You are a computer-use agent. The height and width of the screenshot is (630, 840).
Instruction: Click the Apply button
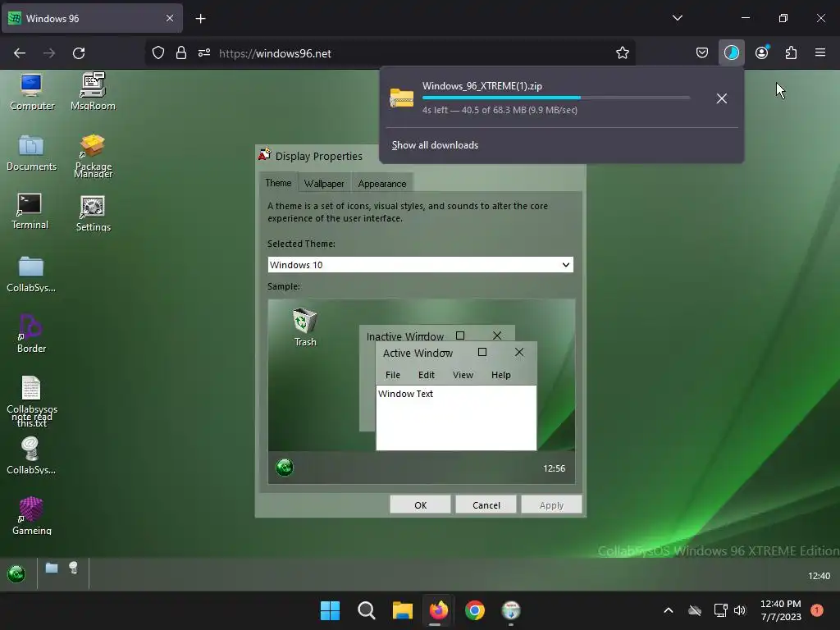[551, 504]
